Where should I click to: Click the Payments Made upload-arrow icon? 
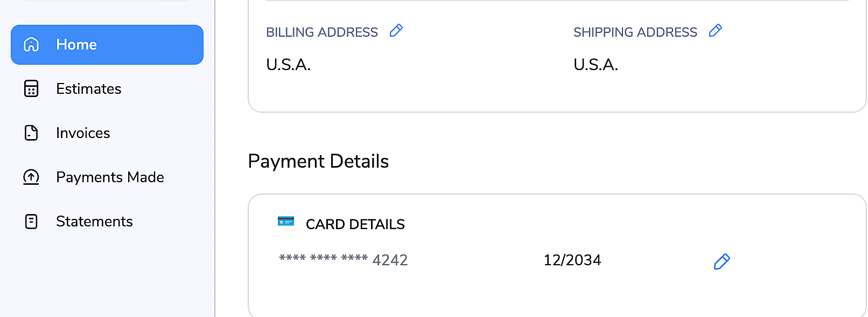tap(31, 177)
